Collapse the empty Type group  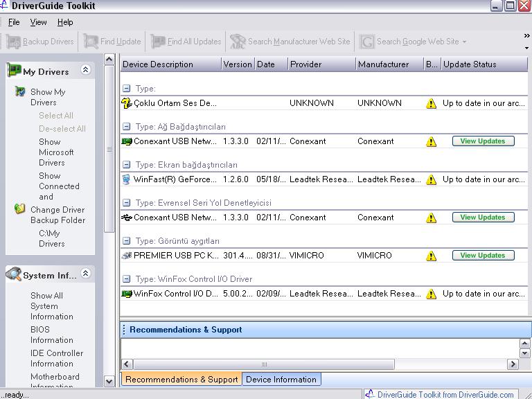pos(126,89)
